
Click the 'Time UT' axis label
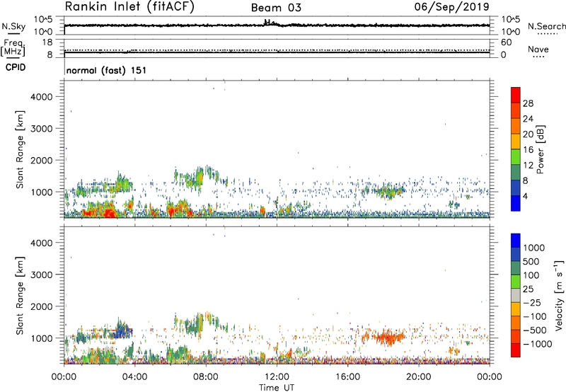(x=277, y=388)
